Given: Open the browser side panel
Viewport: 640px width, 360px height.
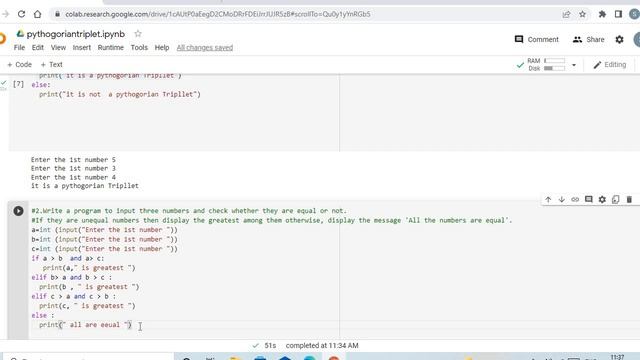Looking at the screenshot, I should click(x=618, y=14).
